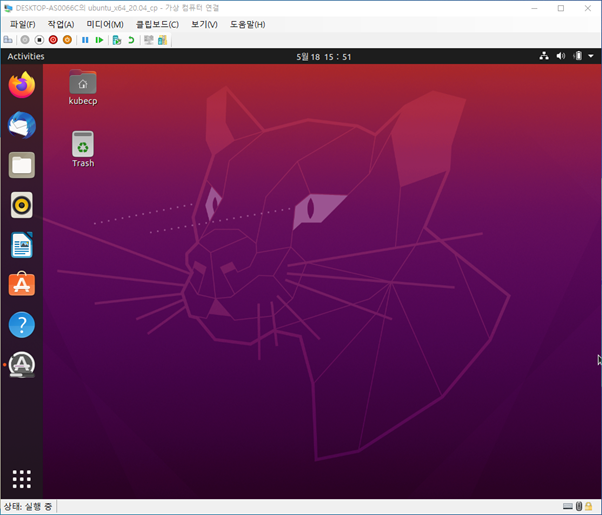Click the enhanced session monitor icon
Viewport: 602px width, 515px height.
149,40
